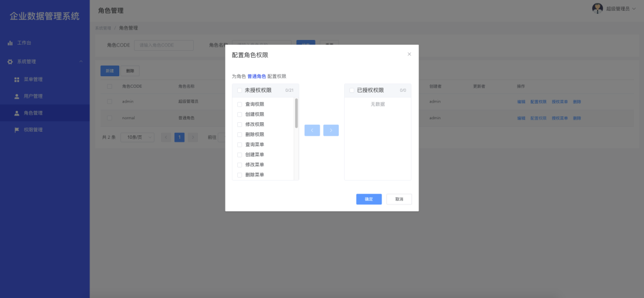Click the 权限管理 flag icon
This screenshot has width=644, height=298.
(x=17, y=130)
